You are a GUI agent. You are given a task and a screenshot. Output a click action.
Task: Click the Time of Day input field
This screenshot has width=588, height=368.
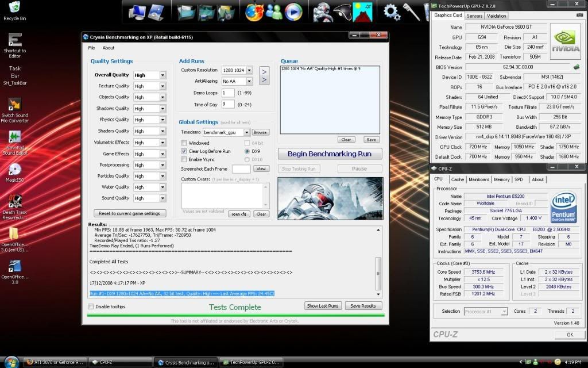[x=228, y=104]
